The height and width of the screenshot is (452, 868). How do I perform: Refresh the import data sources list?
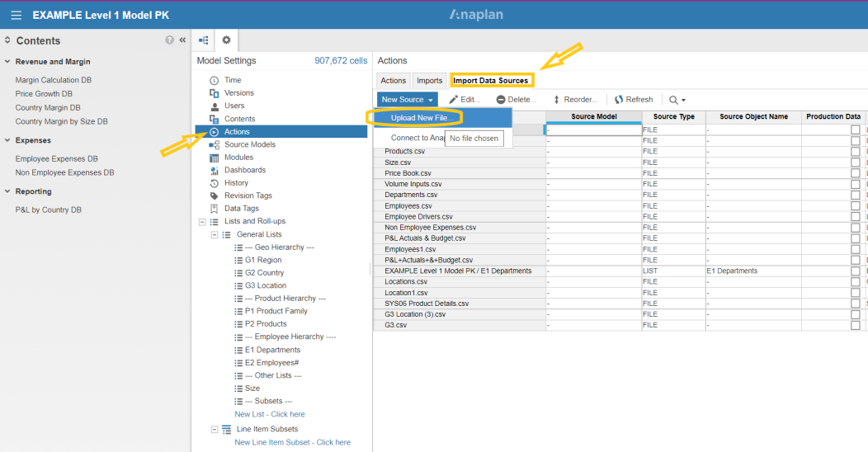coord(634,100)
